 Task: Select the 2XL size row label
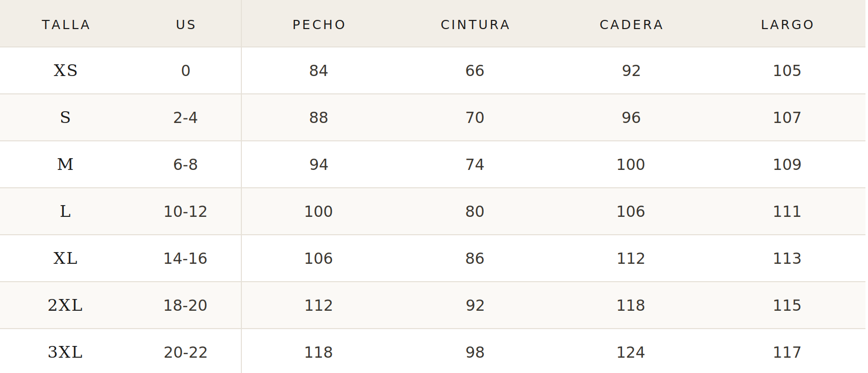[65, 305]
